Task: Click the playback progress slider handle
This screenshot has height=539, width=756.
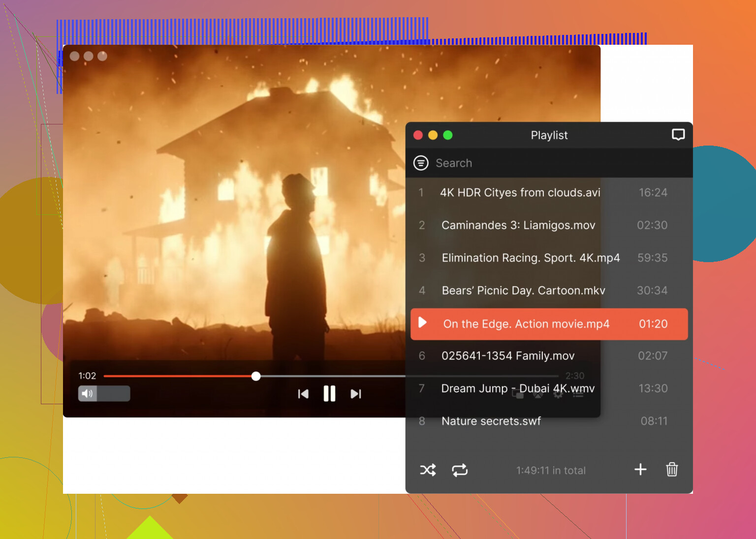Action: tap(256, 376)
